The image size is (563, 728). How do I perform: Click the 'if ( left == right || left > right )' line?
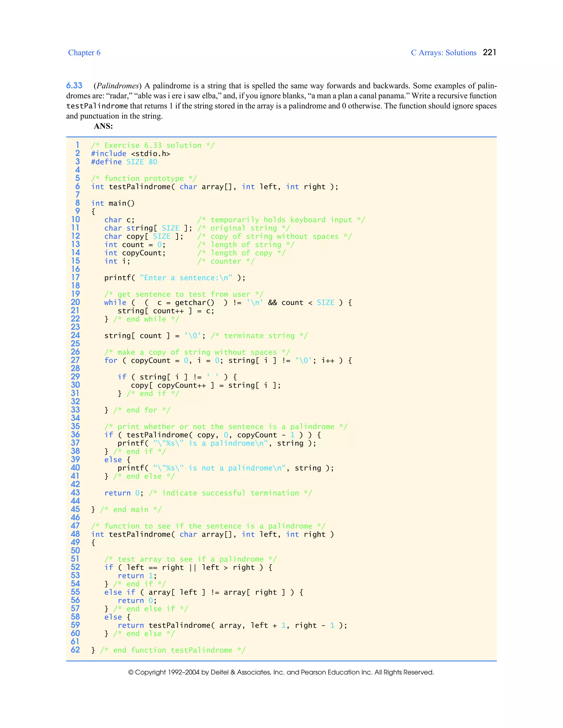tap(188, 567)
